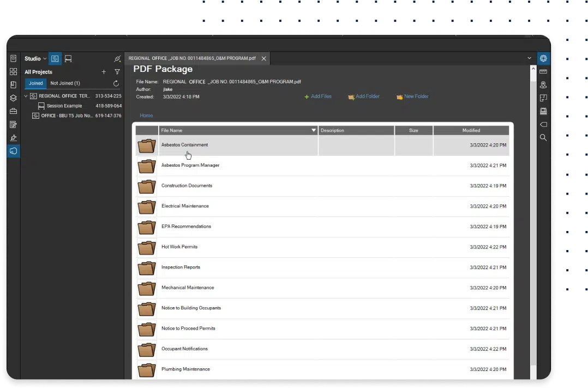Click the Add Files button

click(x=317, y=96)
